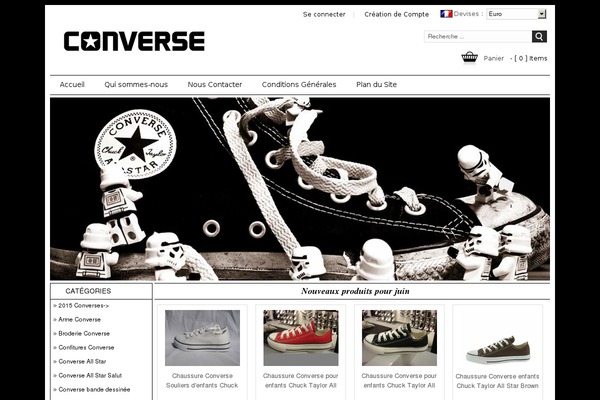Screen dimensions: 600x400
Task: Click the Se connecter link
Action: (x=324, y=15)
